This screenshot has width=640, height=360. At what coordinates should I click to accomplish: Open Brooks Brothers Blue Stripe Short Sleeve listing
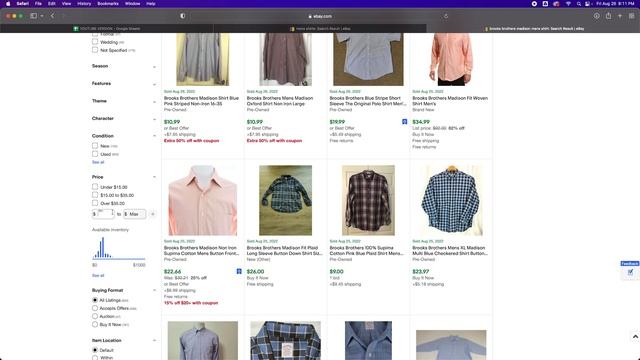pos(368,101)
